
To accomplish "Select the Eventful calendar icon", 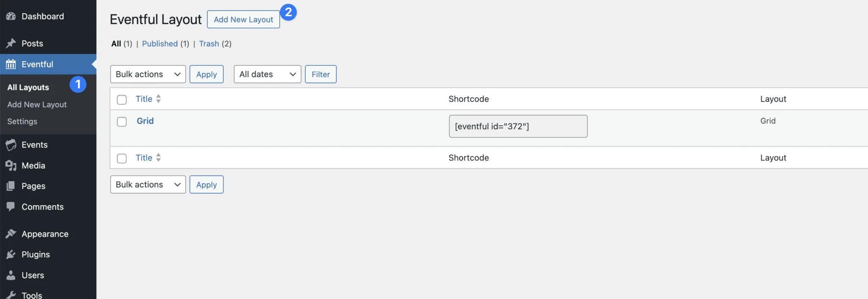I will (x=11, y=64).
